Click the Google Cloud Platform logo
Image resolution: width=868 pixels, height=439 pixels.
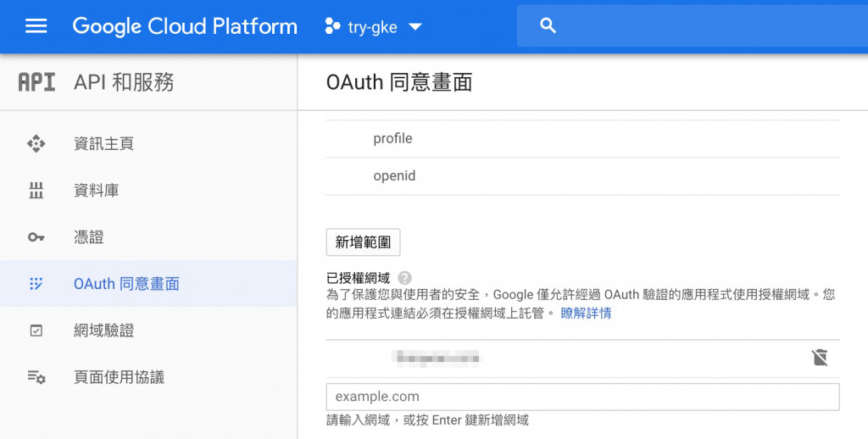coord(185,26)
